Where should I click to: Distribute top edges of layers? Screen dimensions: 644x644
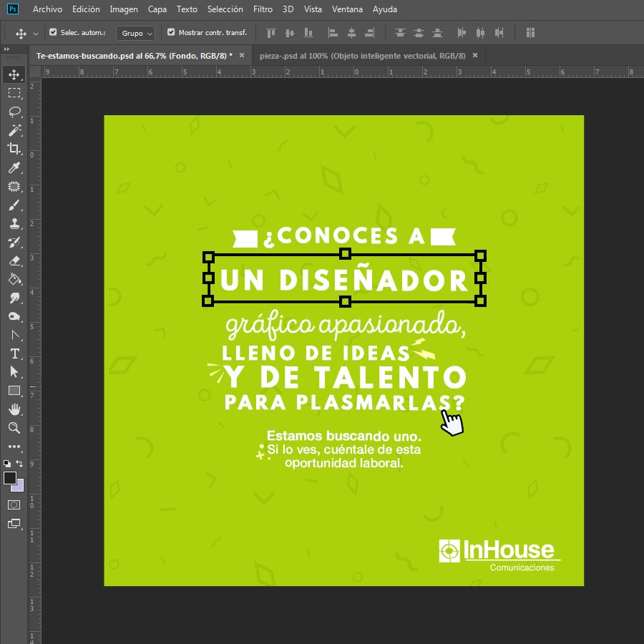(400, 33)
